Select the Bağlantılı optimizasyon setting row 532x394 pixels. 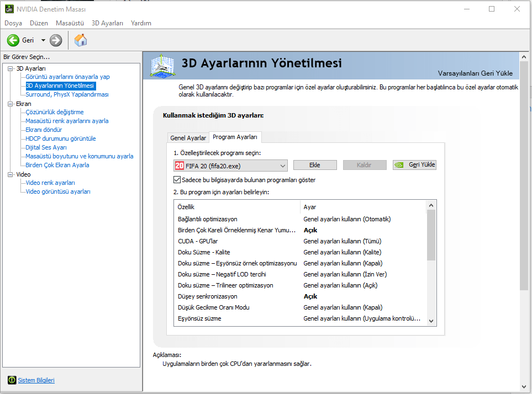pyautogui.click(x=300, y=219)
